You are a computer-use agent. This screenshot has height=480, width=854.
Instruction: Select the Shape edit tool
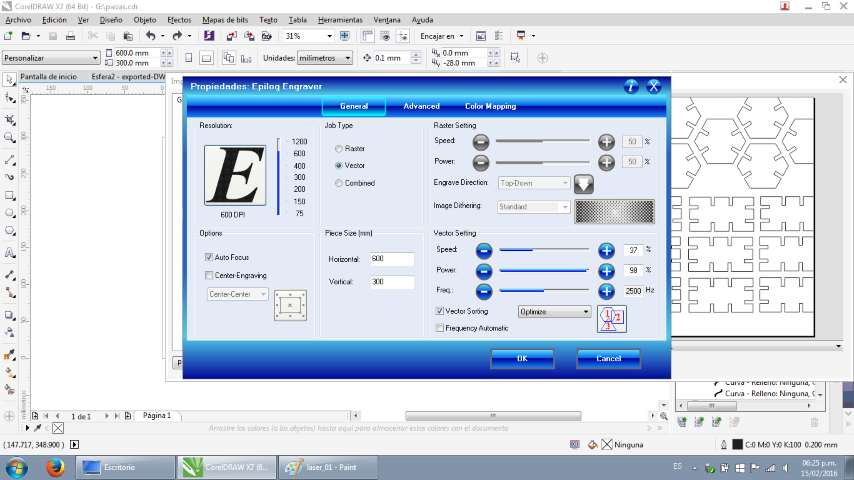pos(9,98)
